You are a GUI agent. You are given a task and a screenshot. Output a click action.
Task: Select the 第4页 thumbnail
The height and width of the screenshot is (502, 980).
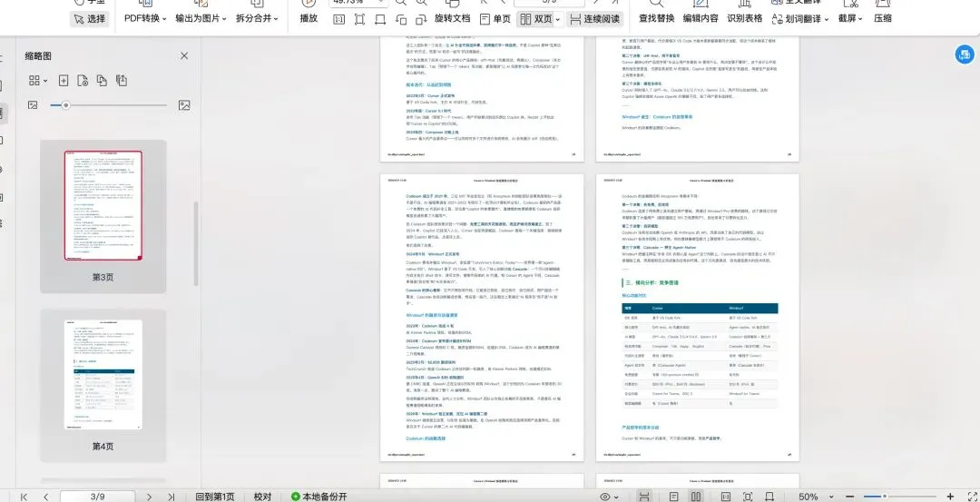[x=103, y=385]
